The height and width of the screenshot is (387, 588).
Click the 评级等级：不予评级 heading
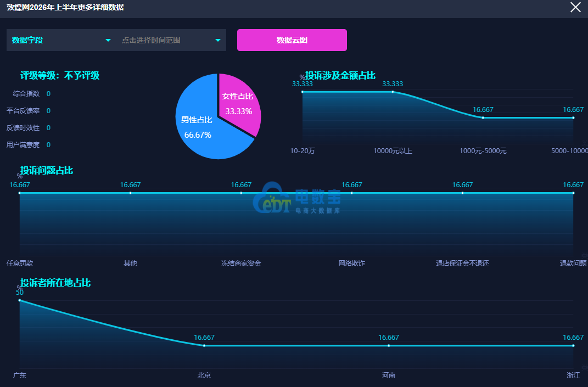pos(60,75)
